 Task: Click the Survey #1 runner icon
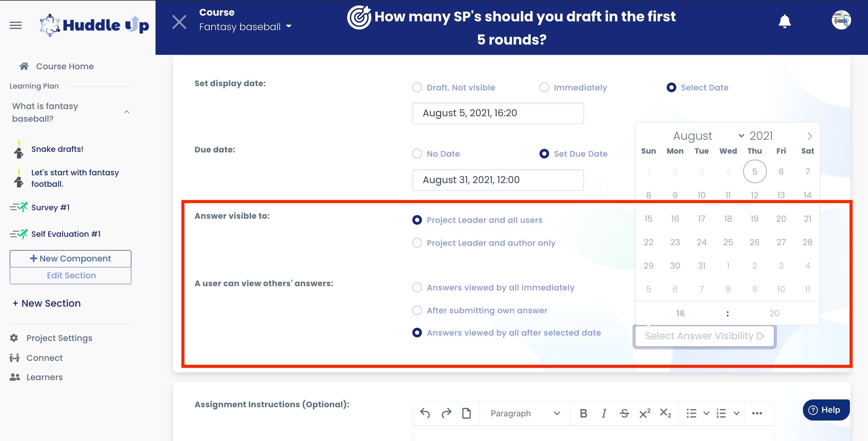coord(19,207)
